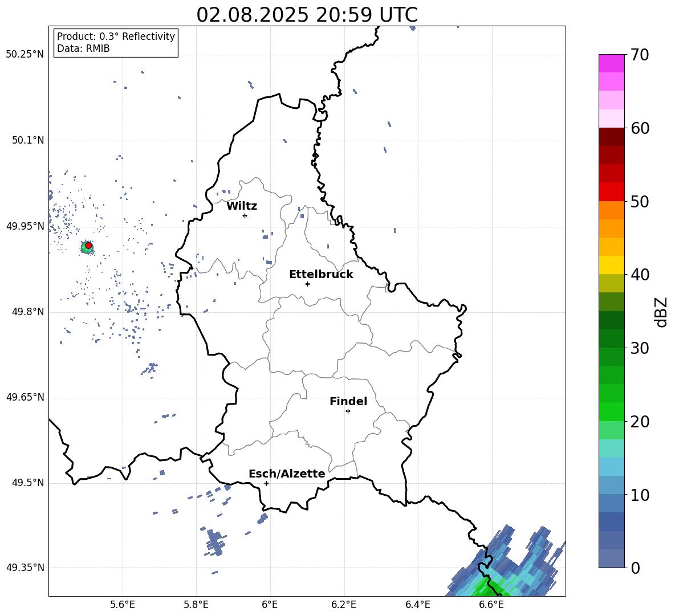Image resolution: width=675 pixels, height=616 pixels.
Task: Click the magenta top colorbar segment
Action: click(611, 63)
